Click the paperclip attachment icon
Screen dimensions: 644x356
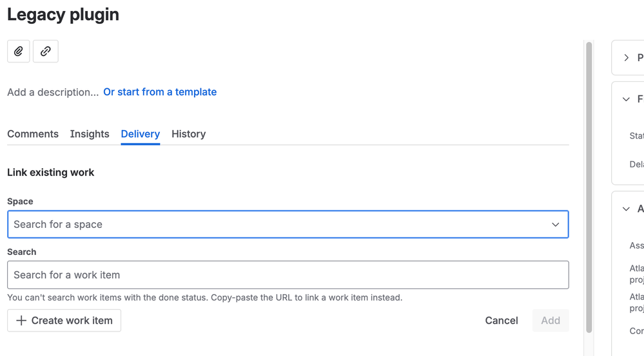pyautogui.click(x=19, y=52)
